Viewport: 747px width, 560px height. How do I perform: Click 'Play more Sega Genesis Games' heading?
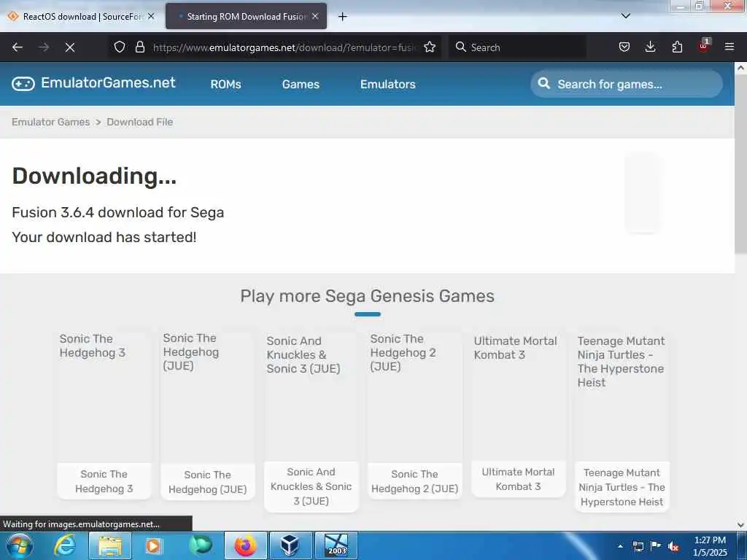[367, 296]
